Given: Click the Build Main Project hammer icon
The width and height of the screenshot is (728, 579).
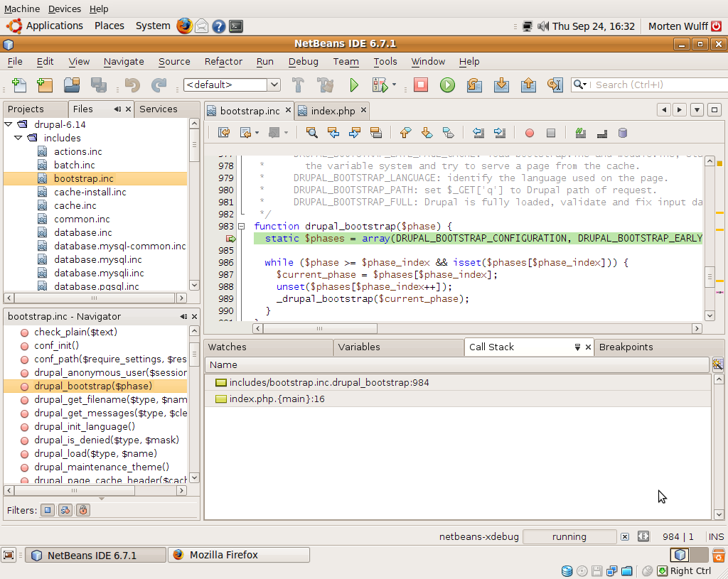Looking at the screenshot, I should coord(298,85).
